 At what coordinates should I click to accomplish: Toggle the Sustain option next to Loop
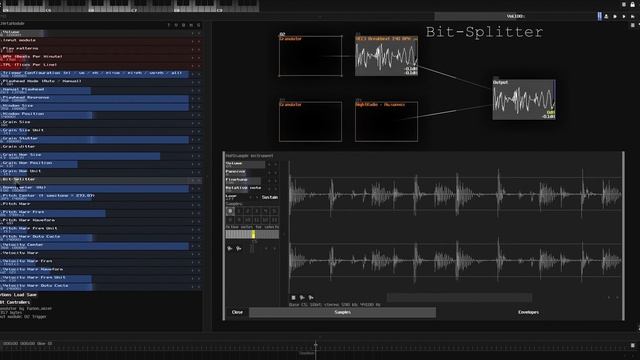pyautogui.click(x=269, y=197)
